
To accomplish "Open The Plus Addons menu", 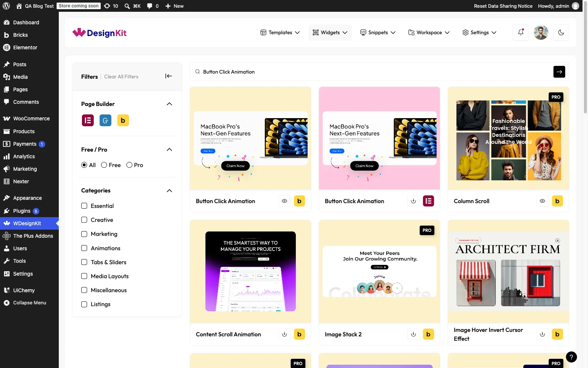I will [x=29, y=236].
